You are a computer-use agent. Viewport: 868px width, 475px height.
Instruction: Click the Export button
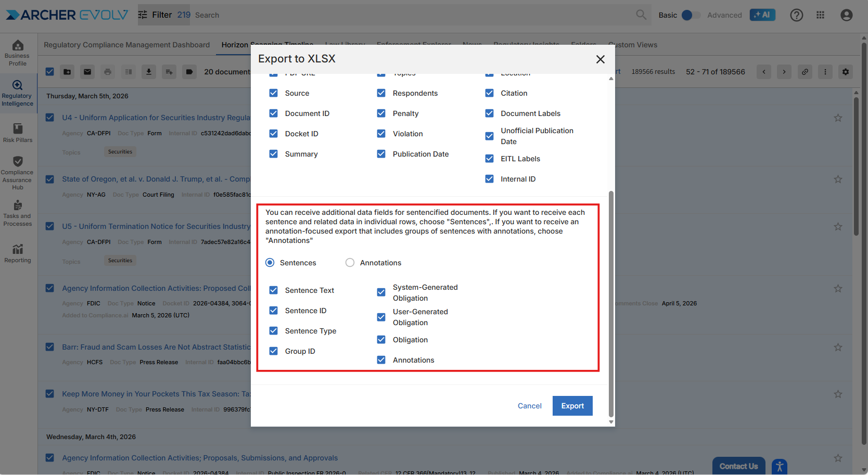point(572,406)
